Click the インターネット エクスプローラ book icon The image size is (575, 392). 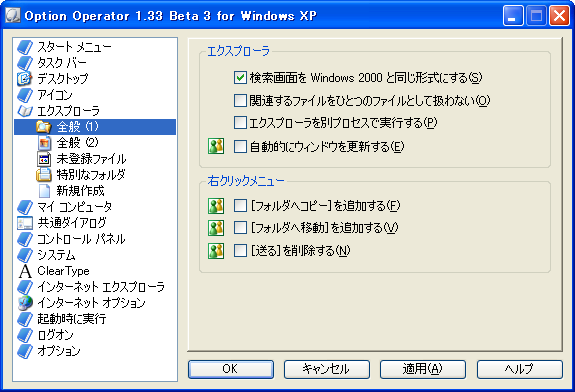pos(25,287)
